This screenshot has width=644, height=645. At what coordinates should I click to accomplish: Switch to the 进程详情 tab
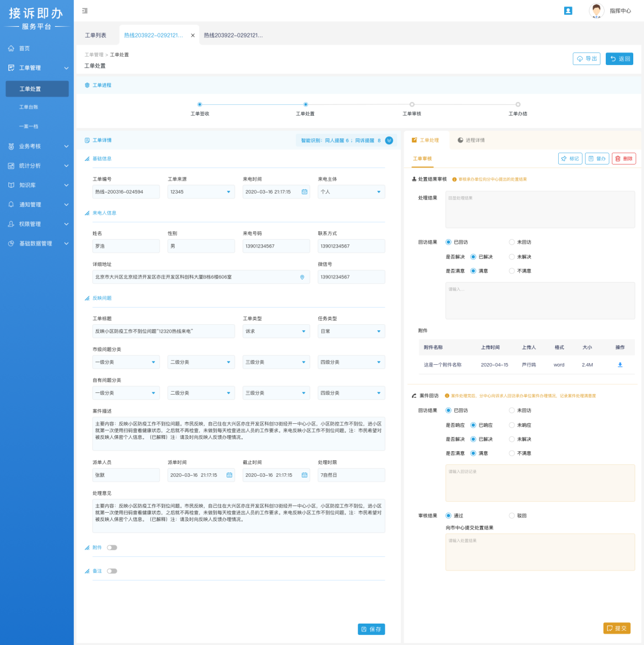pyautogui.click(x=471, y=140)
